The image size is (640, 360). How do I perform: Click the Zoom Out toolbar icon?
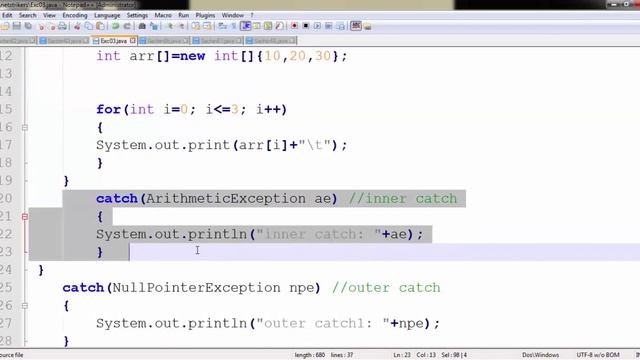[182, 26]
